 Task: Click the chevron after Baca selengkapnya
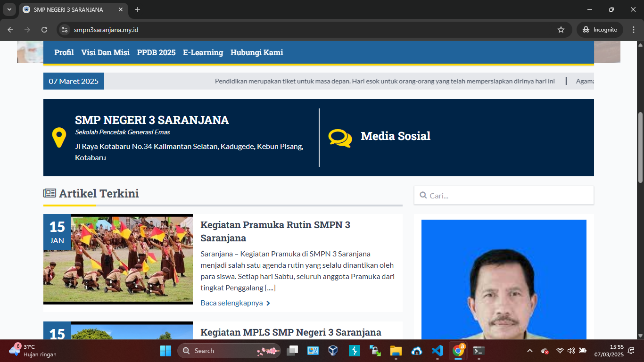(x=268, y=303)
